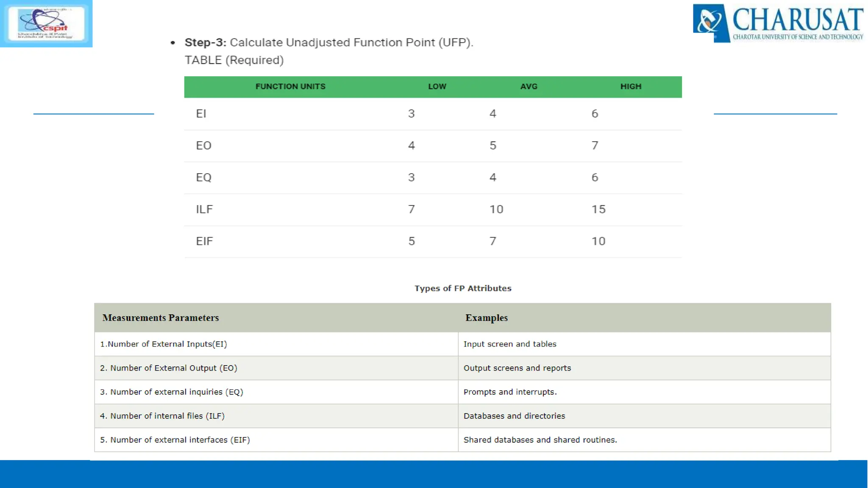Click the Examples header cell
The height and width of the screenshot is (488, 868).
click(x=486, y=318)
